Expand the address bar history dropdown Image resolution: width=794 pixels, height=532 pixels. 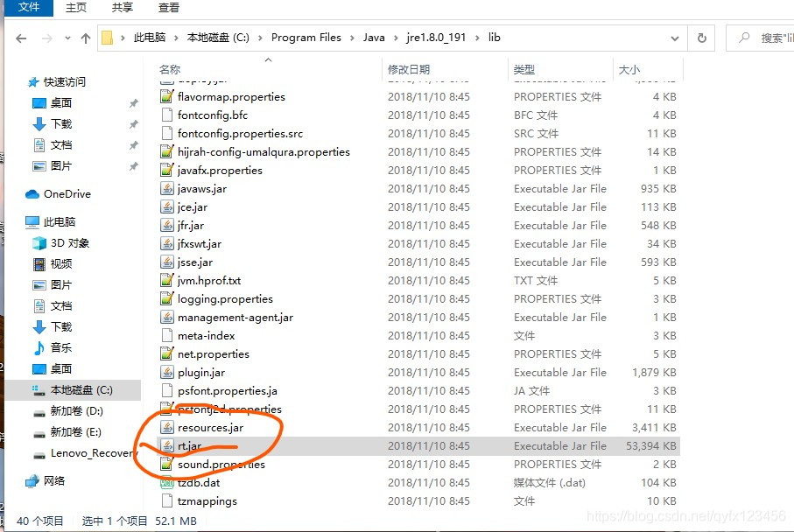[x=674, y=38]
